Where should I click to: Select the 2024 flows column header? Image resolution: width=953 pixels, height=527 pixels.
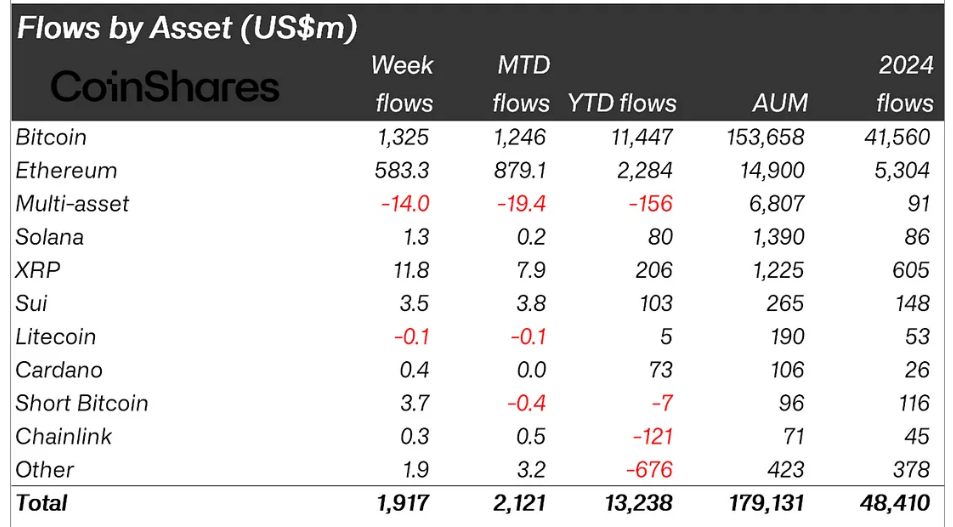click(904, 84)
